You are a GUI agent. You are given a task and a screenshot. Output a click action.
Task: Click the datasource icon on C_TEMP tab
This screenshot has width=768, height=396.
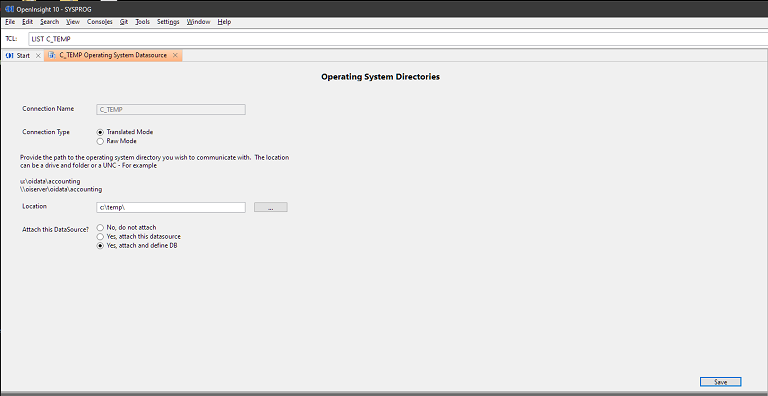pyautogui.click(x=52, y=55)
